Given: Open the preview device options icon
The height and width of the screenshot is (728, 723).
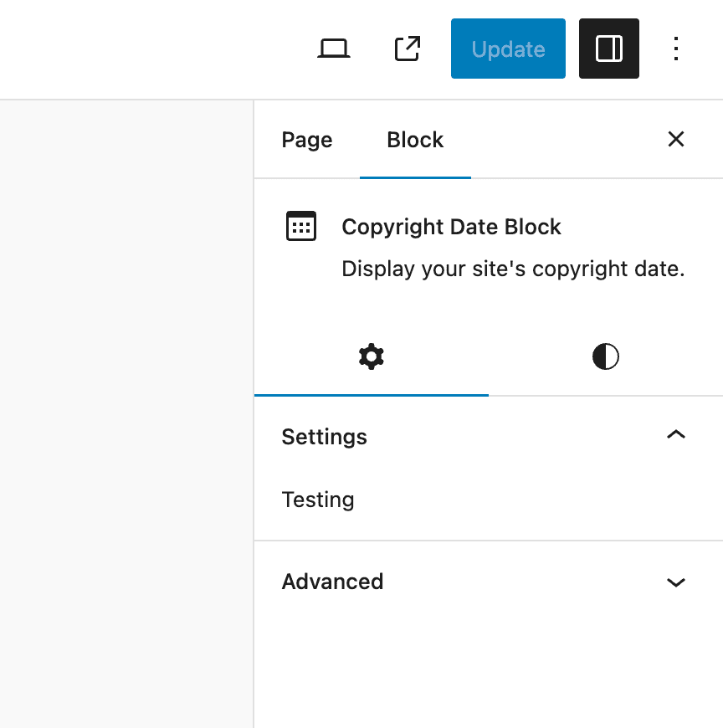Looking at the screenshot, I should 334,49.
